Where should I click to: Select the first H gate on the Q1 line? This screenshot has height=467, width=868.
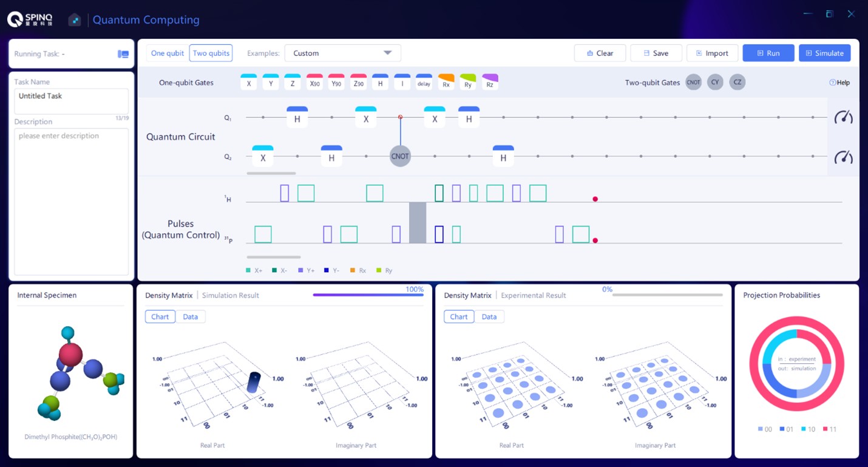[297, 117]
